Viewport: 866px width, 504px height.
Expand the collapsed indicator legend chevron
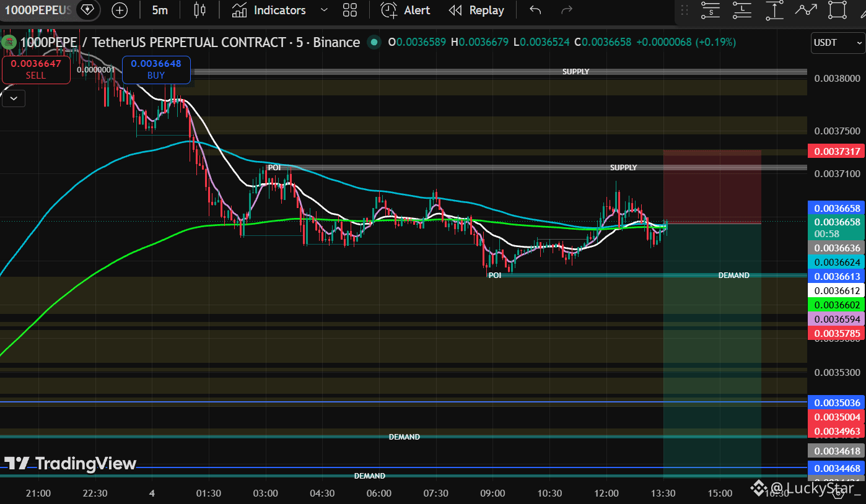coord(14,98)
